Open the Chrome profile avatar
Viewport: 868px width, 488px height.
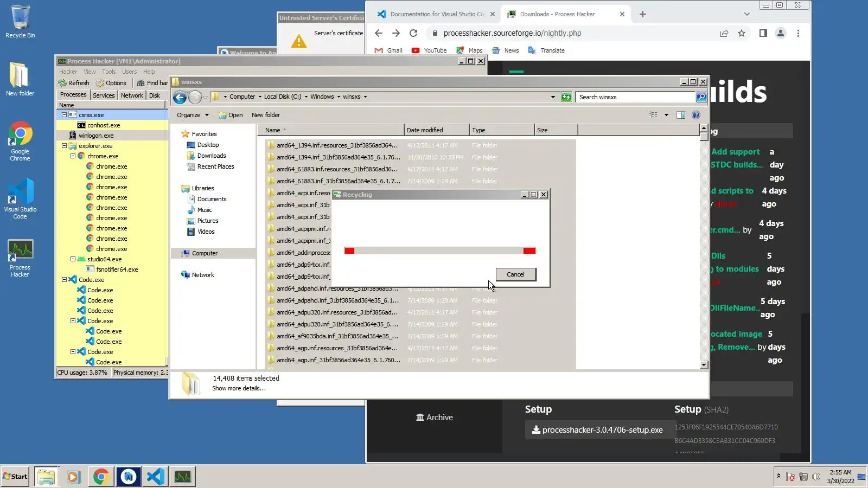(x=781, y=33)
